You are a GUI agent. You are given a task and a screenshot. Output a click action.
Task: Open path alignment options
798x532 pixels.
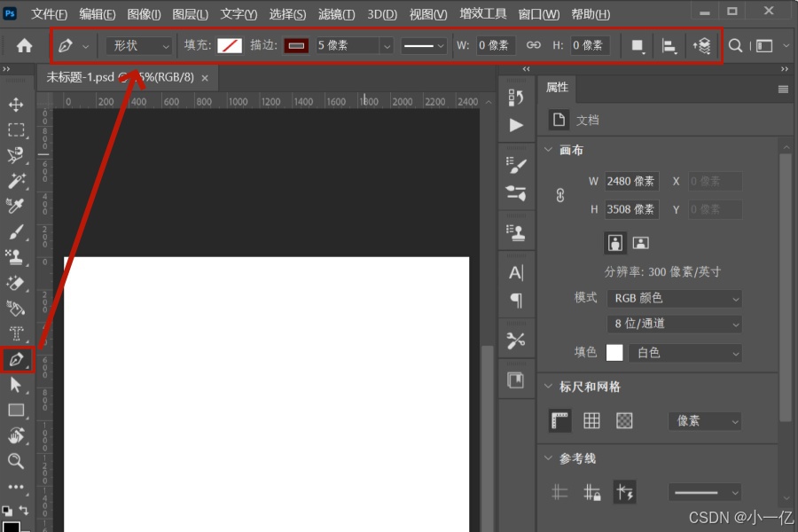(x=669, y=46)
